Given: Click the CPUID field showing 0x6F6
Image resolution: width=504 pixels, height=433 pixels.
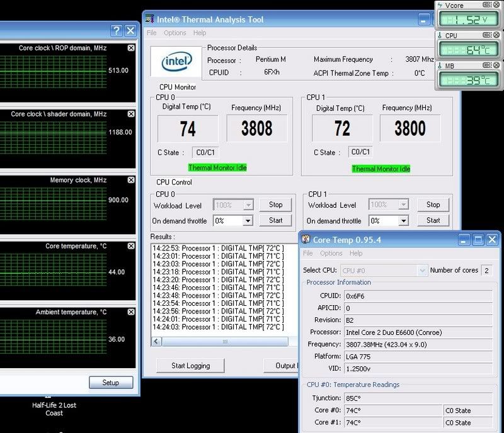Looking at the screenshot, I should tap(418, 296).
